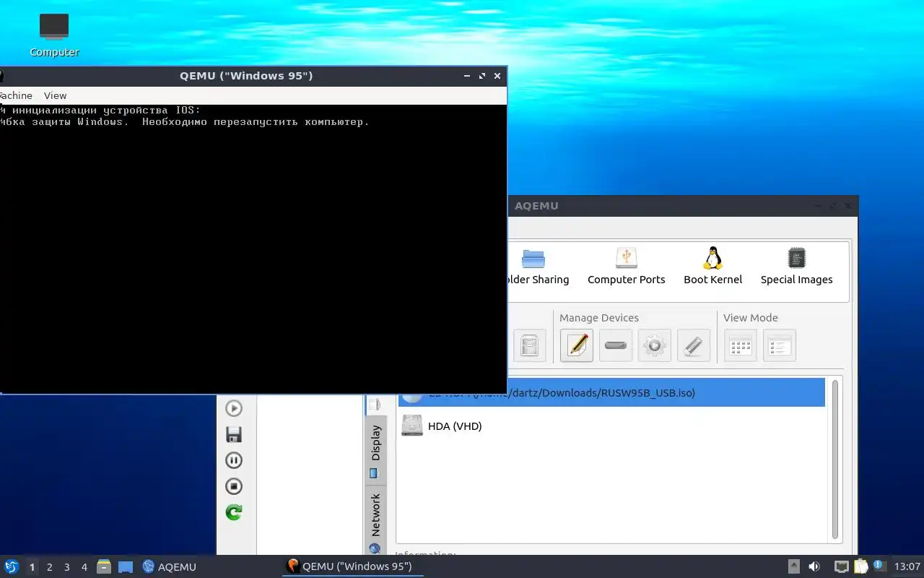The height and width of the screenshot is (578, 924).
Task: Switch to the Network side tab
Action: pyautogui.click(x=375, y=522)
